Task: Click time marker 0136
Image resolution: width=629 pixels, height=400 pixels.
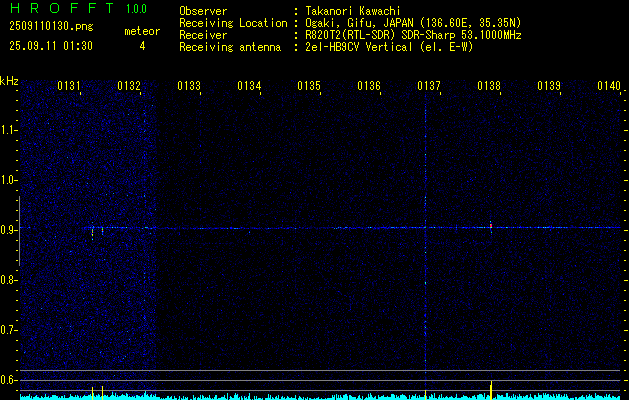Action: click(x=369, y=86)
